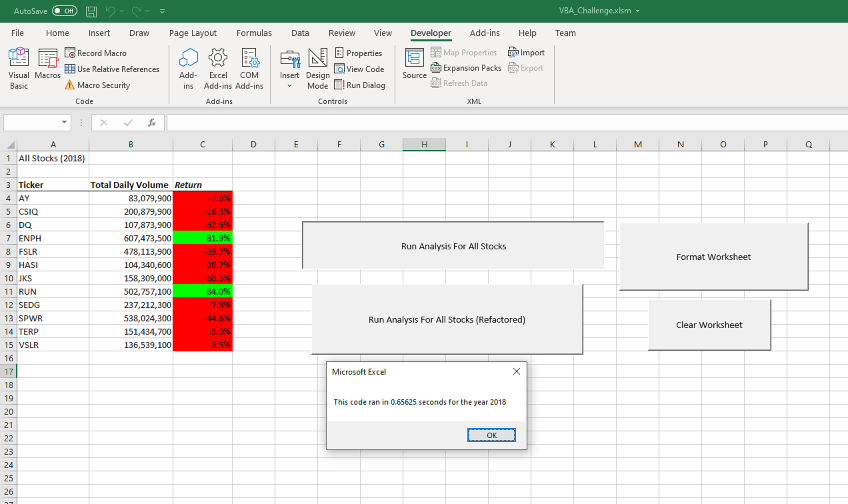Select the green RUN return cell 84.0%
Viewport: 848px width, 504px height.
(x=202, y=291)
